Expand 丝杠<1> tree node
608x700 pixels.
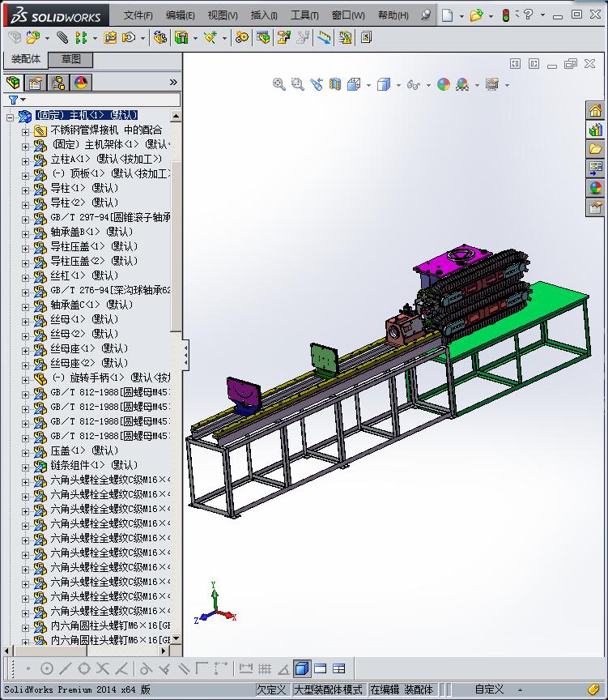25,277
